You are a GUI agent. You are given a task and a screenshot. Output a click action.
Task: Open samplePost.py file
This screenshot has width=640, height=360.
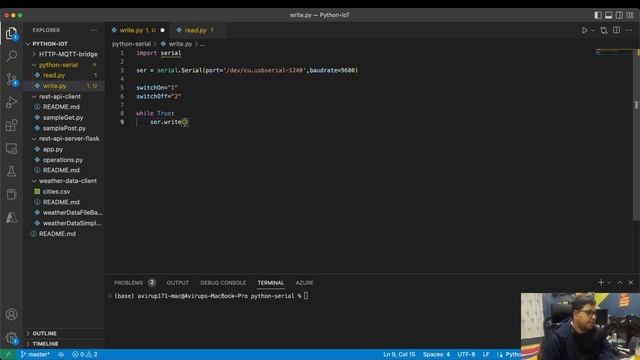[64, 128]
